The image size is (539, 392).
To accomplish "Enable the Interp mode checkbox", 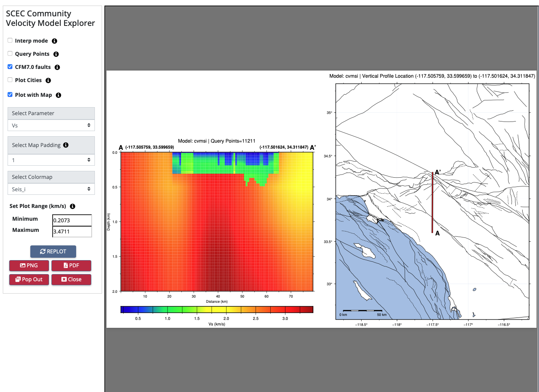I will tap(10, 40).
